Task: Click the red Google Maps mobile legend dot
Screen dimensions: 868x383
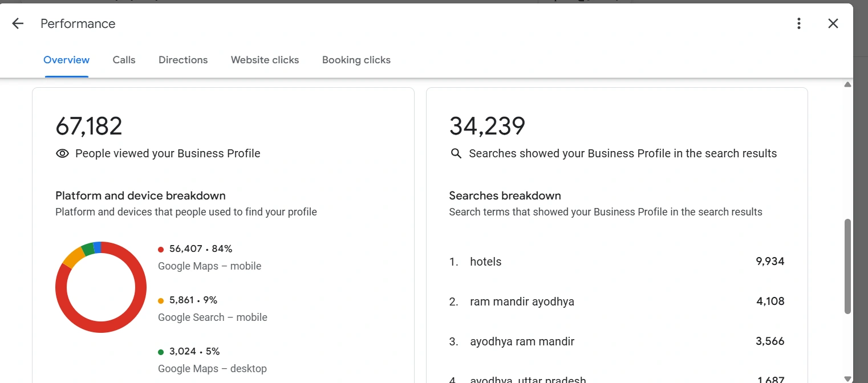Action: pyautogui.click(x=161, y=249)
